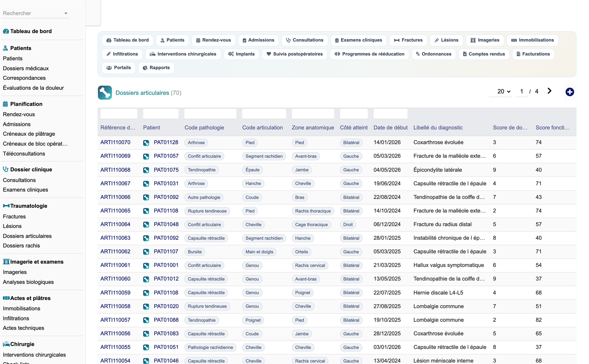The image size is (589, 364).
Task: Click patient icon beside PAT01057
Action: click(146, 156)
